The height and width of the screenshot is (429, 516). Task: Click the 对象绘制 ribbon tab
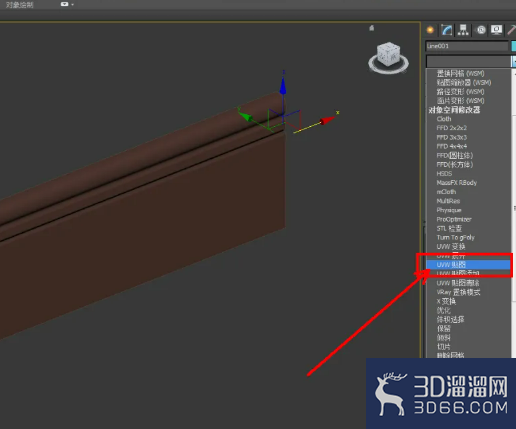click(20, 5)
